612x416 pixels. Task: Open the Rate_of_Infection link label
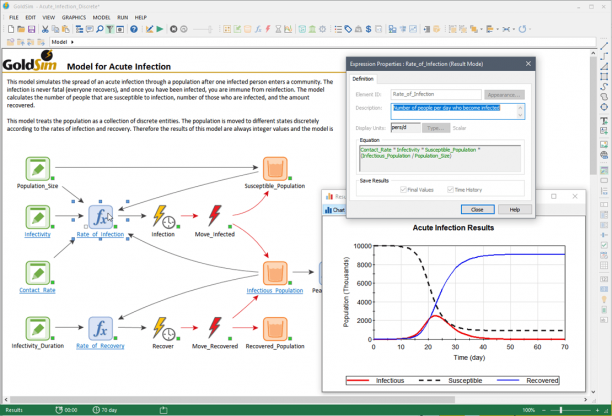100,235
